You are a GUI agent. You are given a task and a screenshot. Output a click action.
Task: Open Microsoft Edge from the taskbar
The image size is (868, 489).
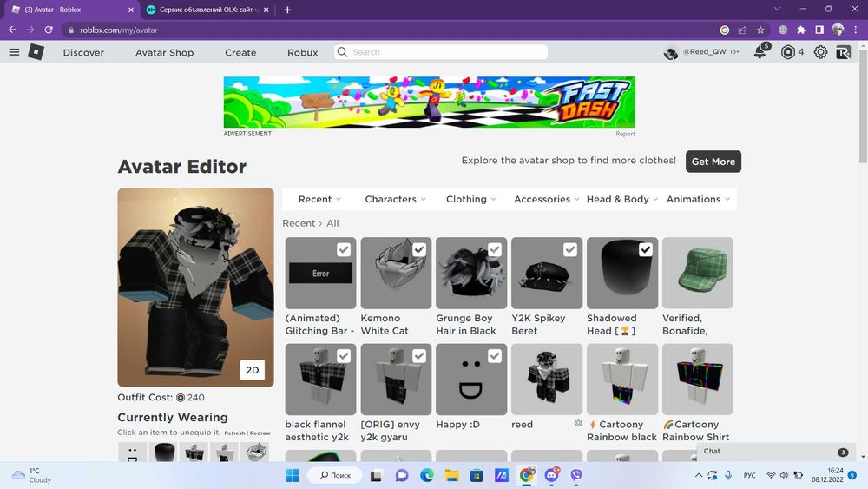(427, 475)
